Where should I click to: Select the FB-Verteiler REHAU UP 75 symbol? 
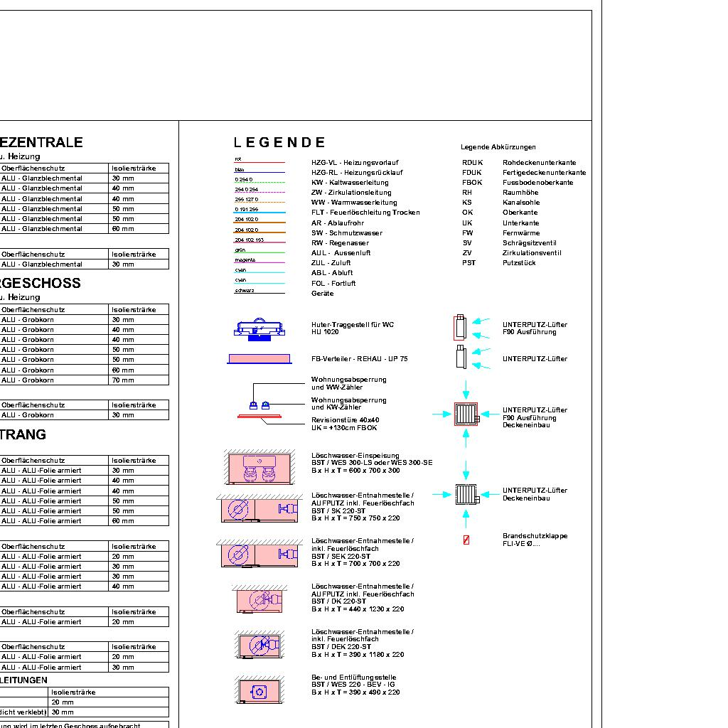(259, 358)
